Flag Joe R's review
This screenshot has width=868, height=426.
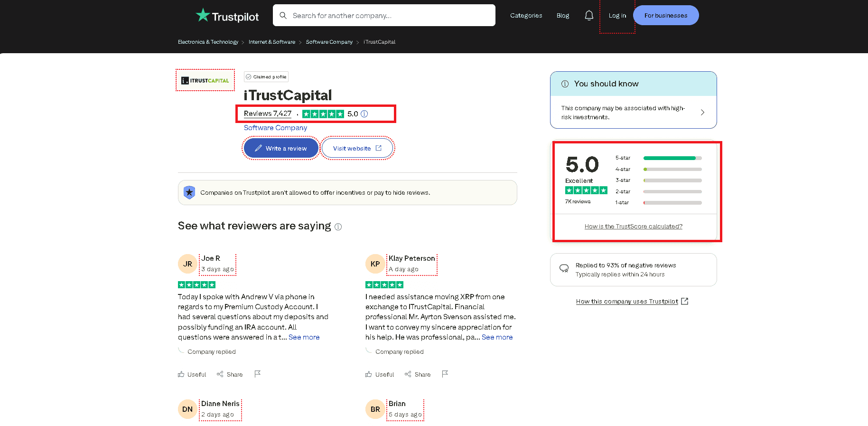(x=258, y=374)
